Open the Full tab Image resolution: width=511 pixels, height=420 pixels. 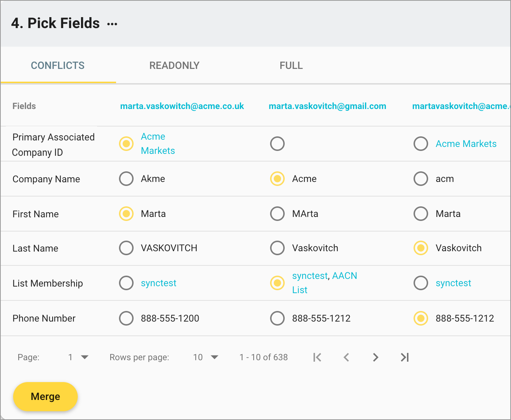[x=291, y=66]
